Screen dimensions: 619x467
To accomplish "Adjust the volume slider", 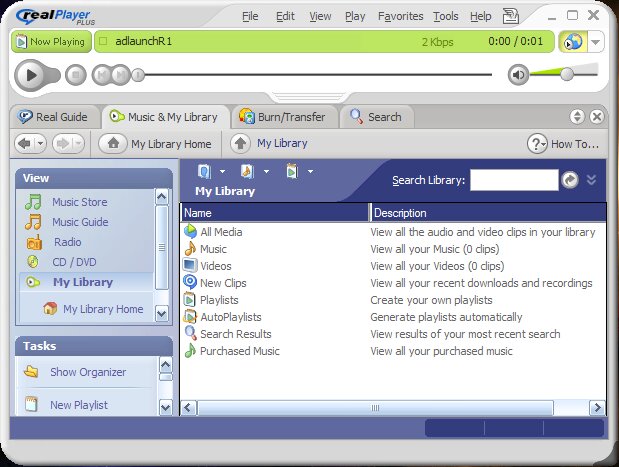I will (567, 74).
